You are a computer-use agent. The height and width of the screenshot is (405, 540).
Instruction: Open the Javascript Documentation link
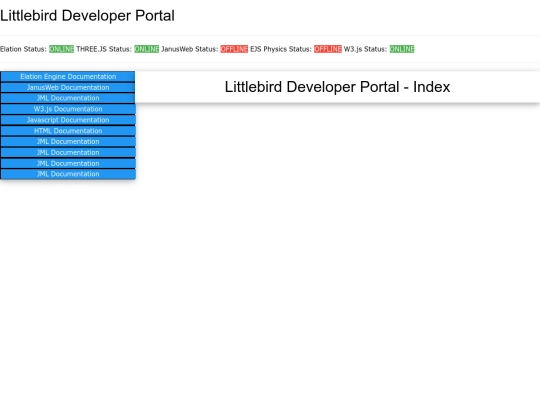tap(68, 120)
